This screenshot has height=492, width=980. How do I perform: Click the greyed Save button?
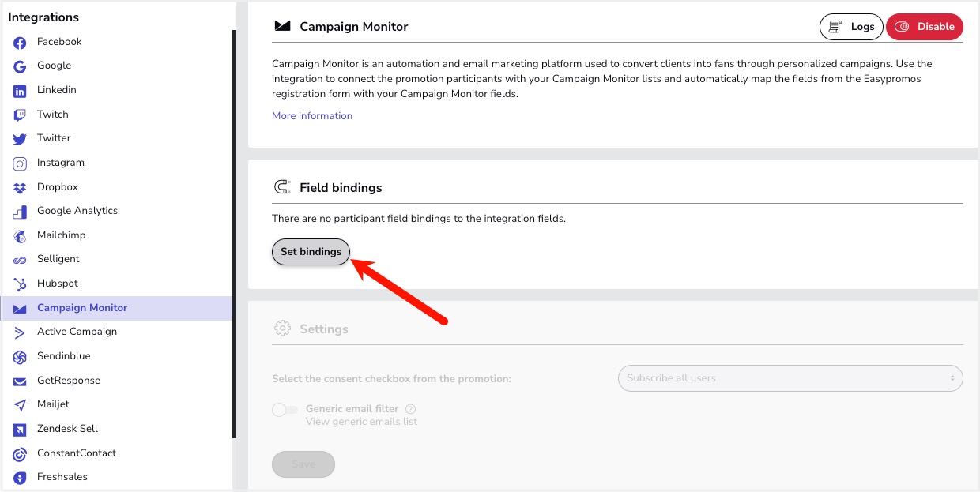(x=303, y=464)
